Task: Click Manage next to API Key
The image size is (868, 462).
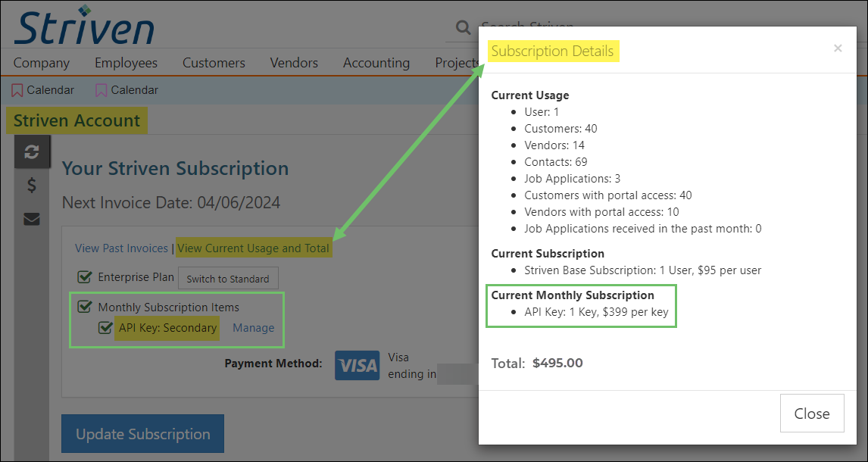Action: pos(254,327)
